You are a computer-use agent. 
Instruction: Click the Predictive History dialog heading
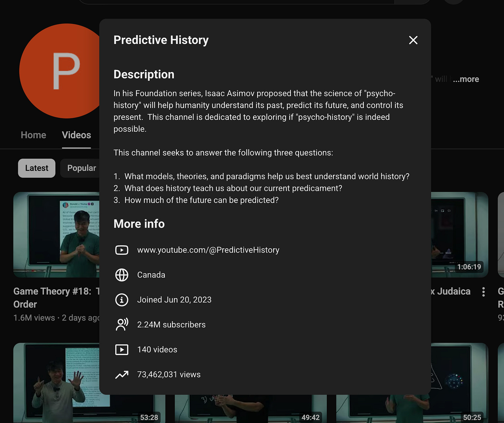pos(161,40)
